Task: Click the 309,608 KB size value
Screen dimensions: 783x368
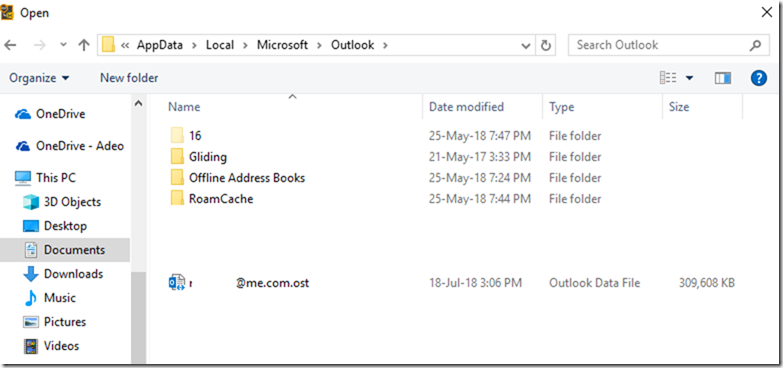Action: click(707, 283)
